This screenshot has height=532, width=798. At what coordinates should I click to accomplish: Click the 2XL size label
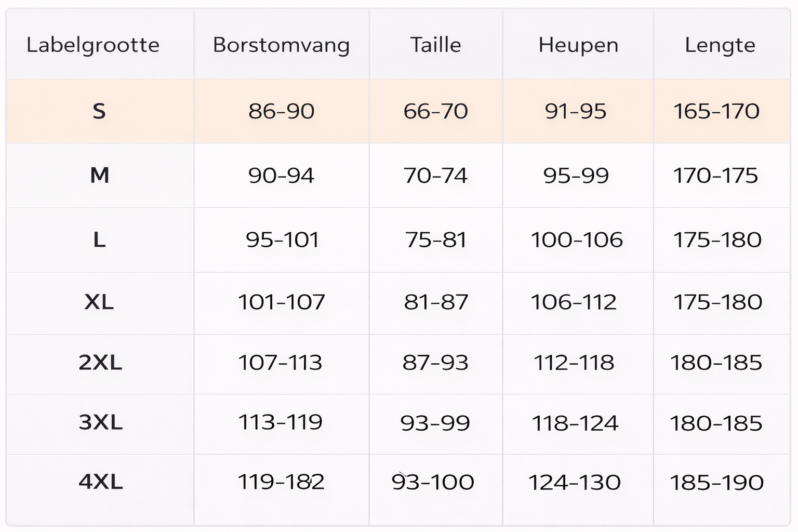pos(100,363)
